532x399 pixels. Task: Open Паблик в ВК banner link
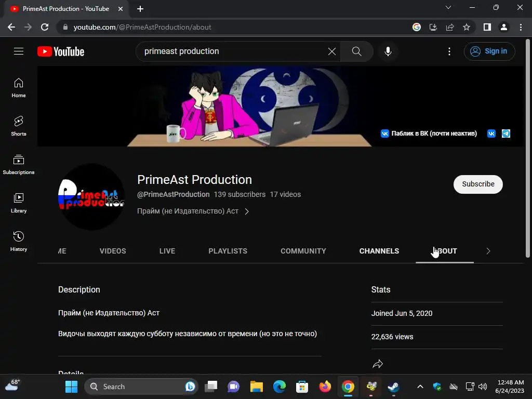coord(429,134)
